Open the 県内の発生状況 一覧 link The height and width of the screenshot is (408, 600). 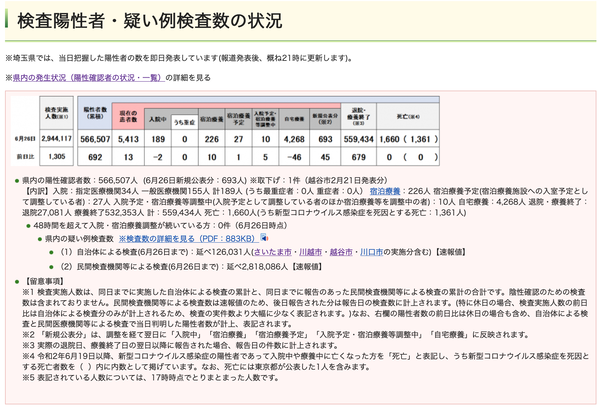(x=88, y=78)
